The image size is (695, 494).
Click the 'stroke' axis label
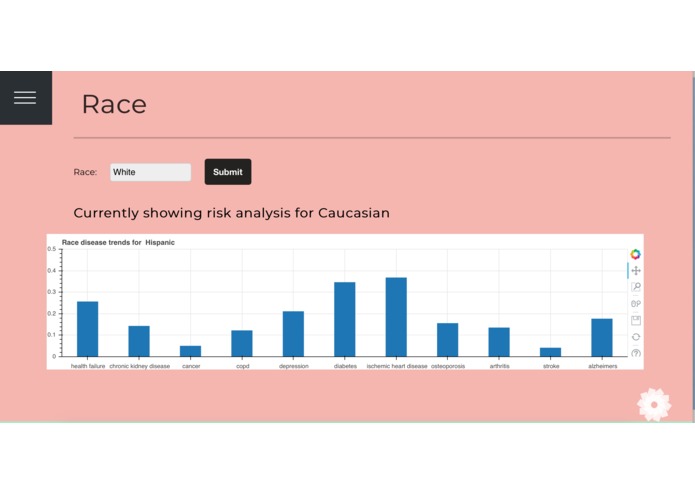click(x=551, y=366)
